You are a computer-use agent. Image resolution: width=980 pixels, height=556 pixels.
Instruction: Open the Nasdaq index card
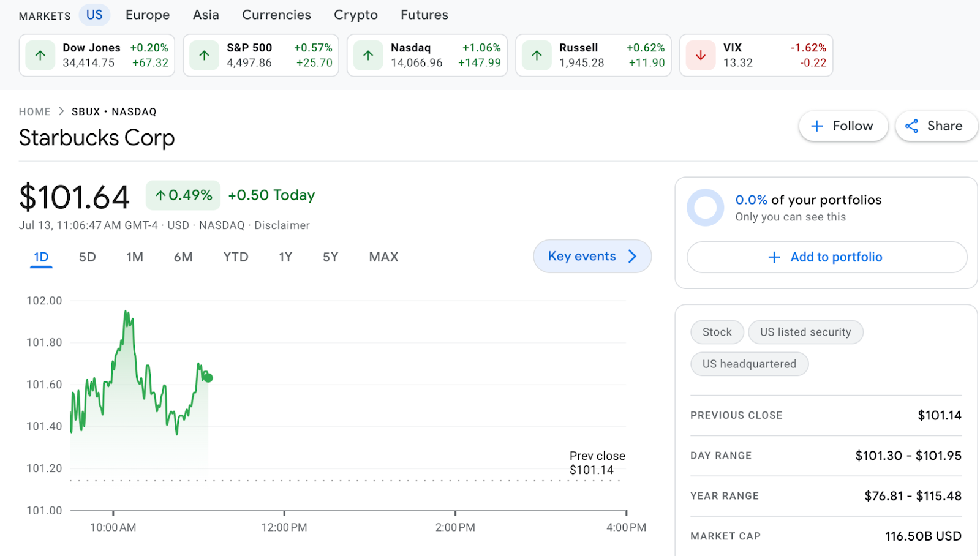(427, 55)
